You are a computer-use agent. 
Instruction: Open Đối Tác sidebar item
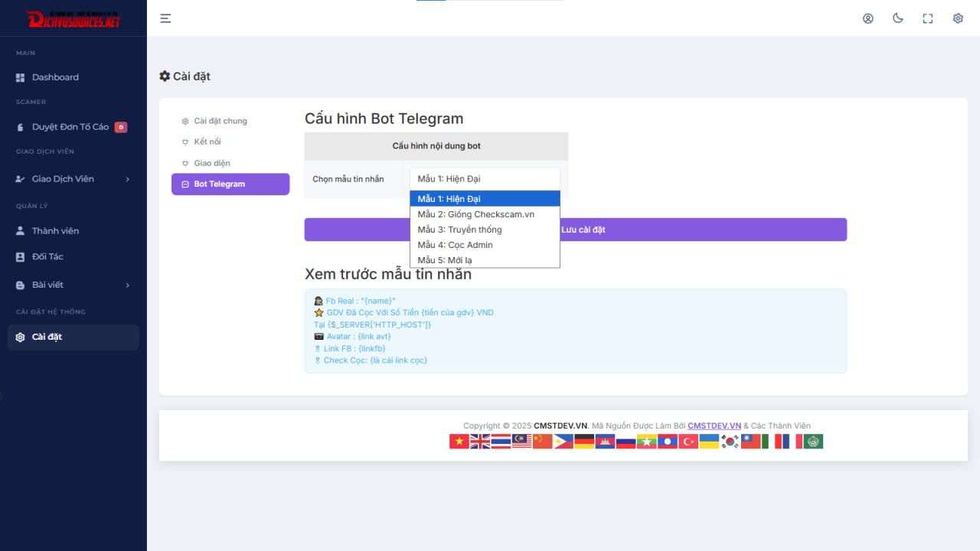coord(47,257)
